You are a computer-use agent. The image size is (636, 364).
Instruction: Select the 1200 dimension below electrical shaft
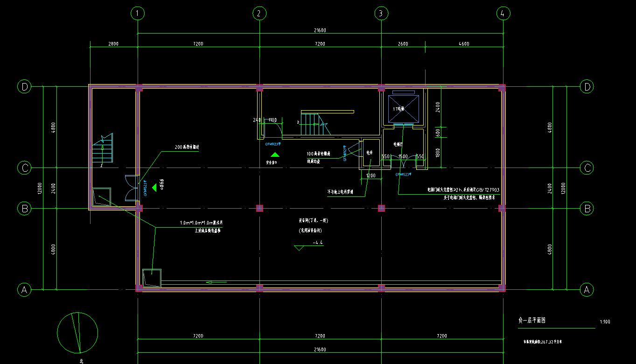[370, 175]
